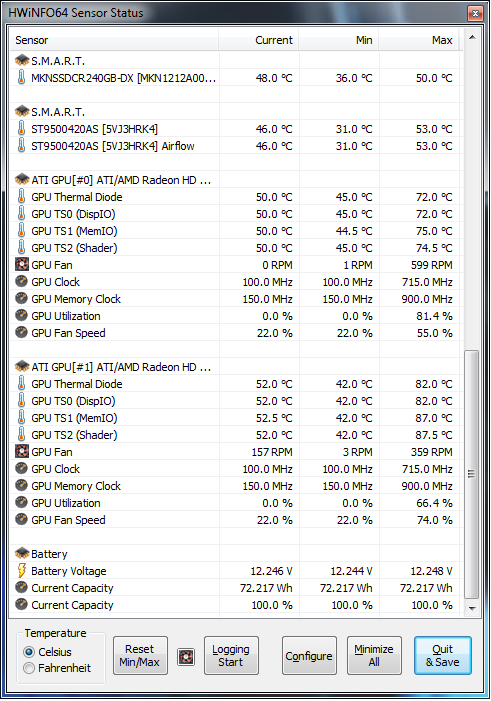Click the 44.5 °C min MemIO temperature

tap(354, 231)
